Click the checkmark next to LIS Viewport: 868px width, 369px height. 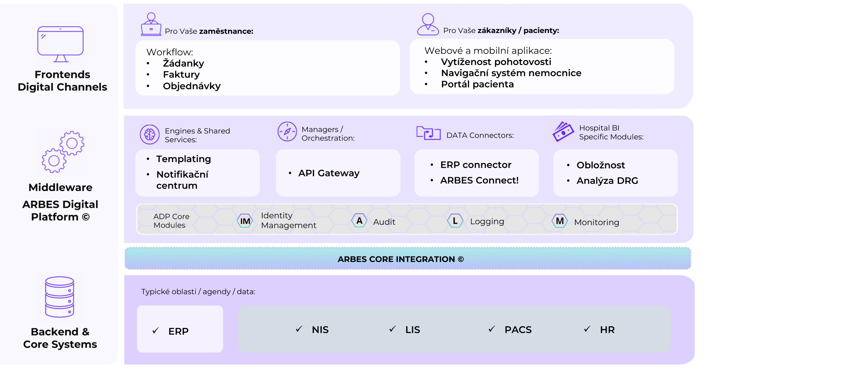(x=392, y=329)
